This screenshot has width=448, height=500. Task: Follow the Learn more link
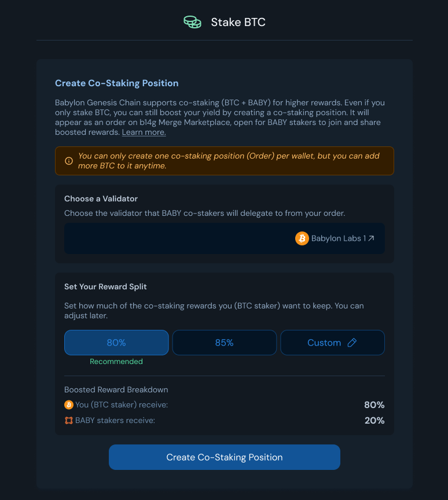[x=144, y=133]
